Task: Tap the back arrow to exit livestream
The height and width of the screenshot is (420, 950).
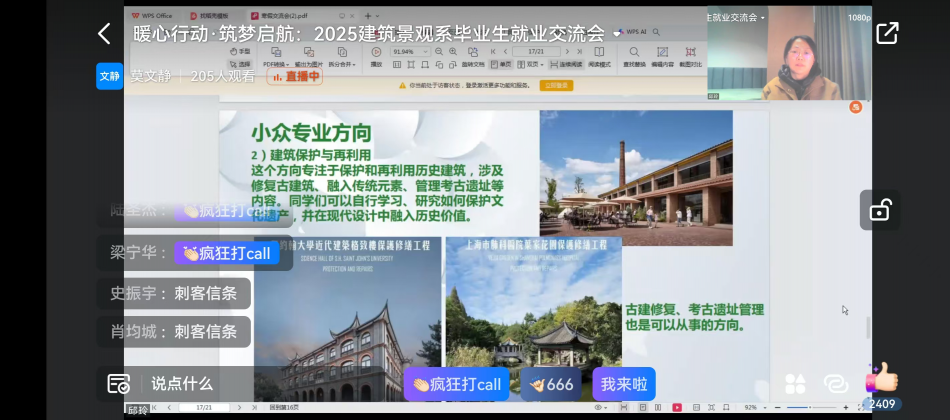Action: tap(104, 34)
